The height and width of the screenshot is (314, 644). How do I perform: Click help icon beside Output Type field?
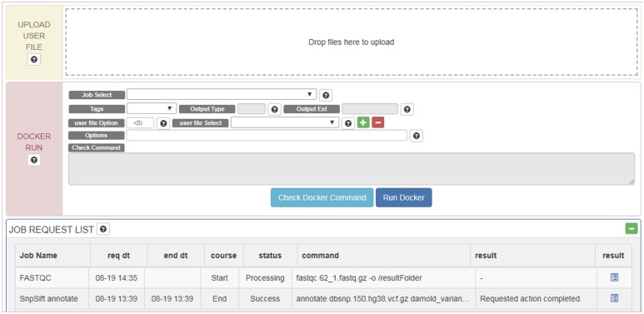pos(274,110)
